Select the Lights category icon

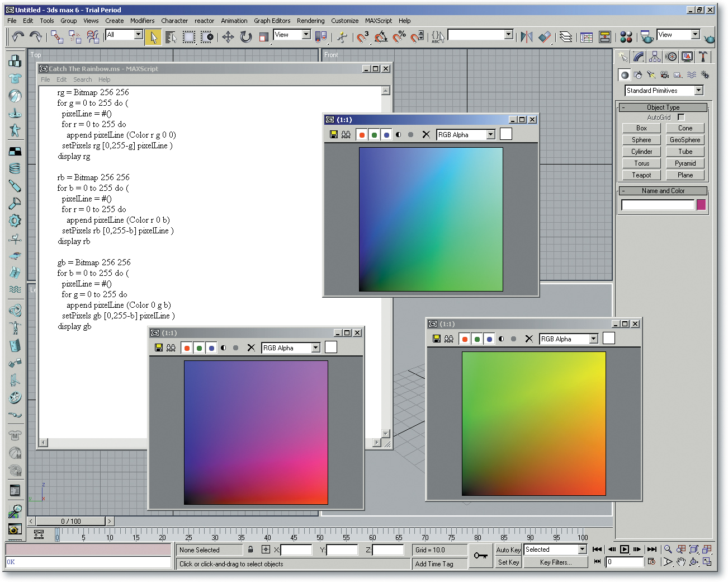[x=651, y=74]
